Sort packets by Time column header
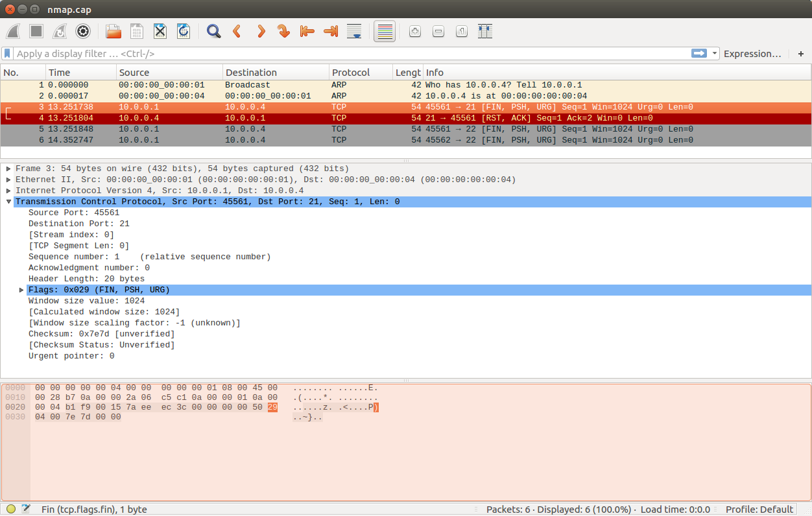 (60, 73)
